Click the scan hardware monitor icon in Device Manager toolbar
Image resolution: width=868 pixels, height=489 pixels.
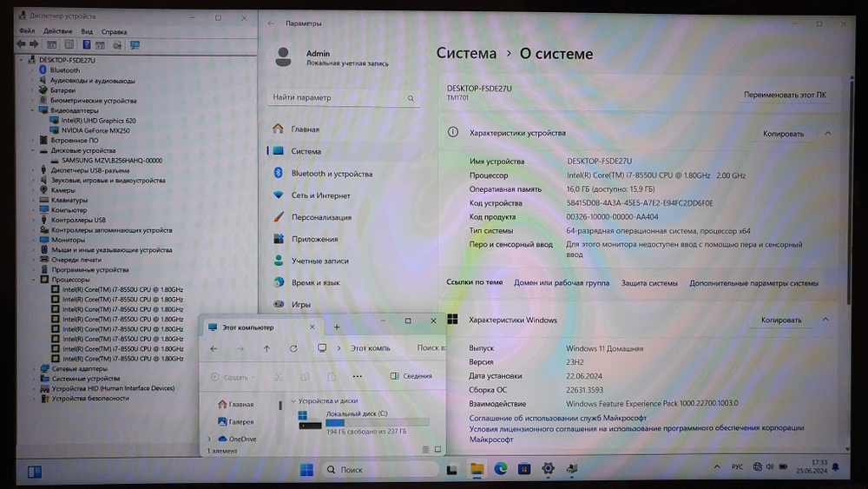tap(135, 45)
